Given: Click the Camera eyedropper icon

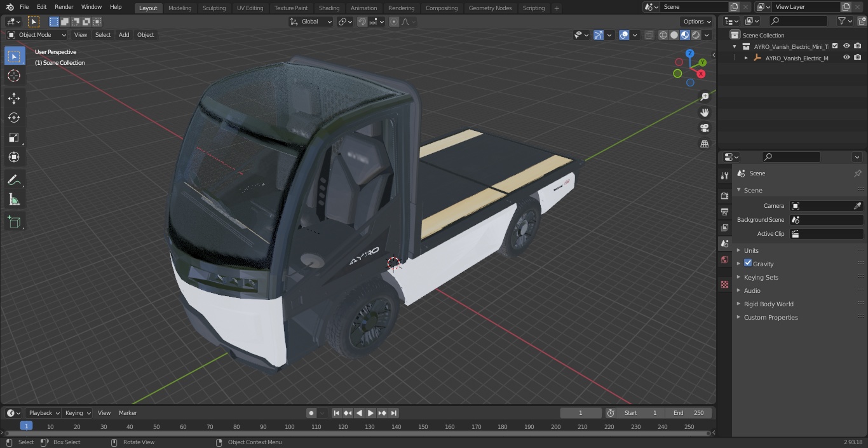Looking at the screenshot, I should point(857,206).
